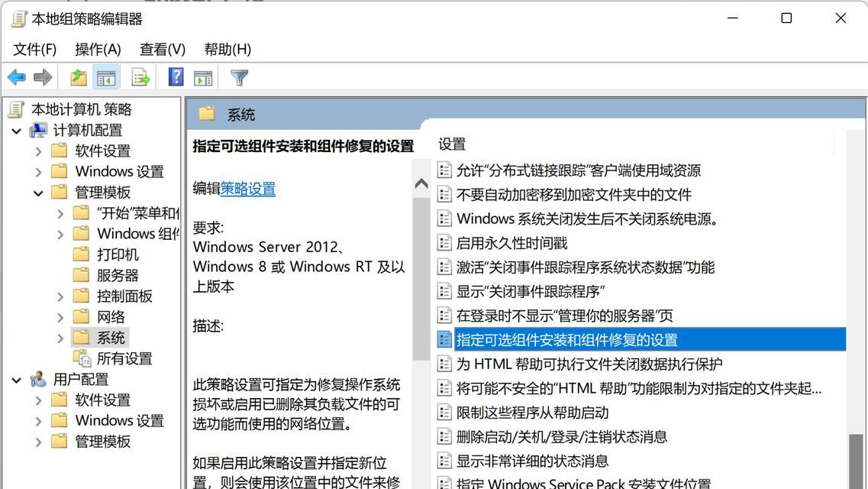Image resolution: width=868 pixels, height=489 pixels.
Task: Click the 所有设置 folder icon in the tree
Action: (82, 358)
